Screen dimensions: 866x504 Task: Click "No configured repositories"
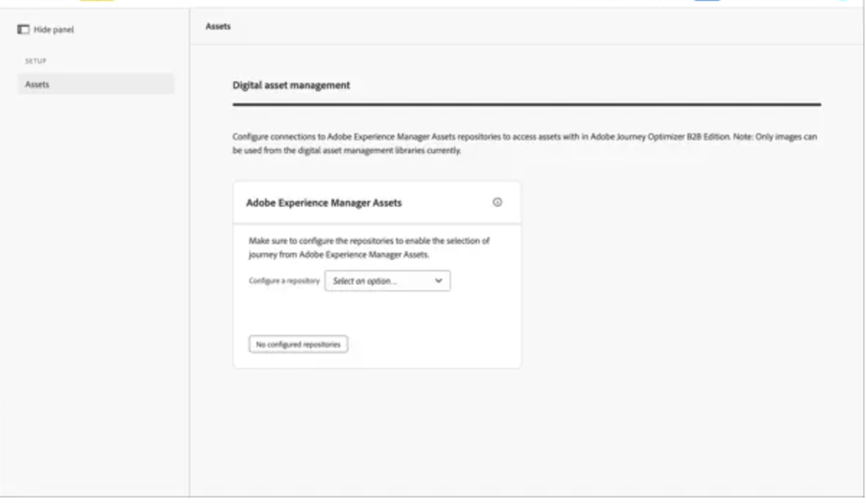tap(298, 344)
